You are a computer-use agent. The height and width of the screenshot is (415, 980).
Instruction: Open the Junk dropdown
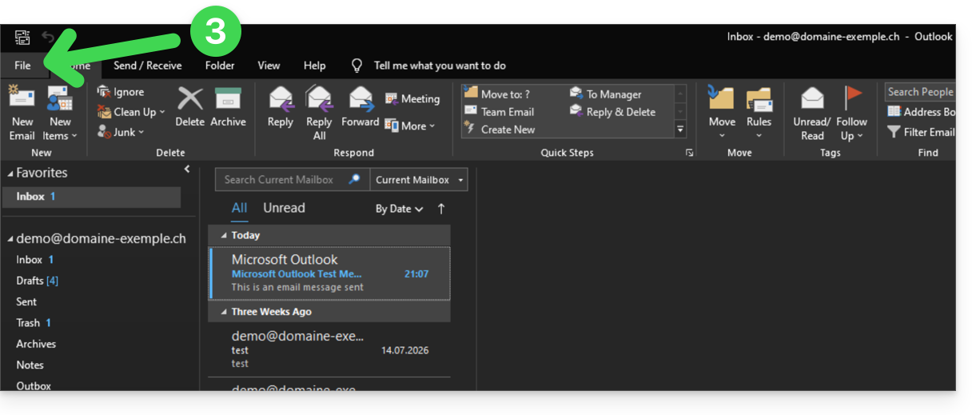pos(121,132)
